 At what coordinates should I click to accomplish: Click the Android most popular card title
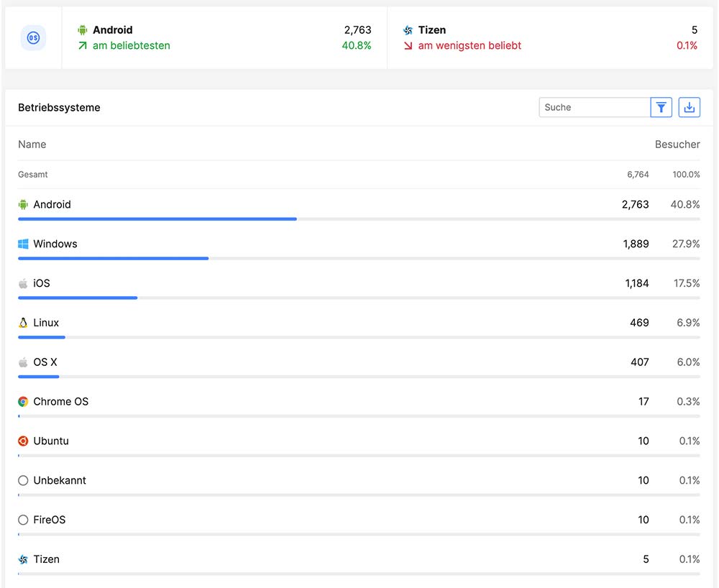click(112, 30)
